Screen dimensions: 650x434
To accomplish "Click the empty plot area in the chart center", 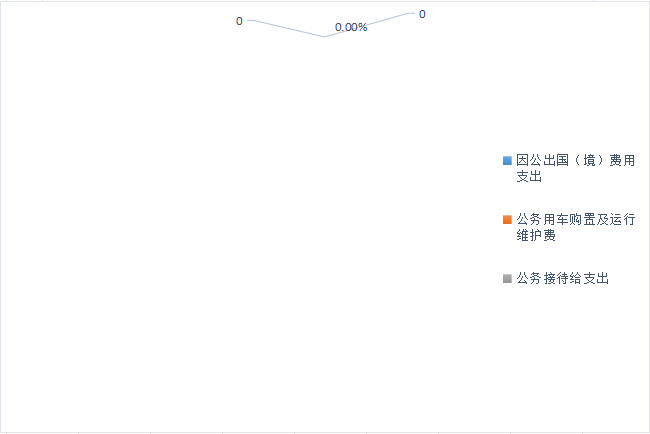I will tap(250, 220).
